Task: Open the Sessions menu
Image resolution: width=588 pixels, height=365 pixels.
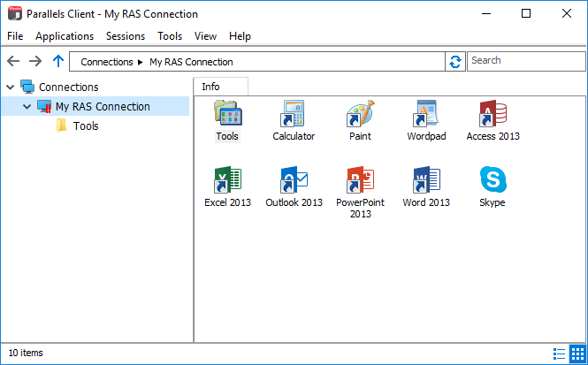Action: (125, 36)
